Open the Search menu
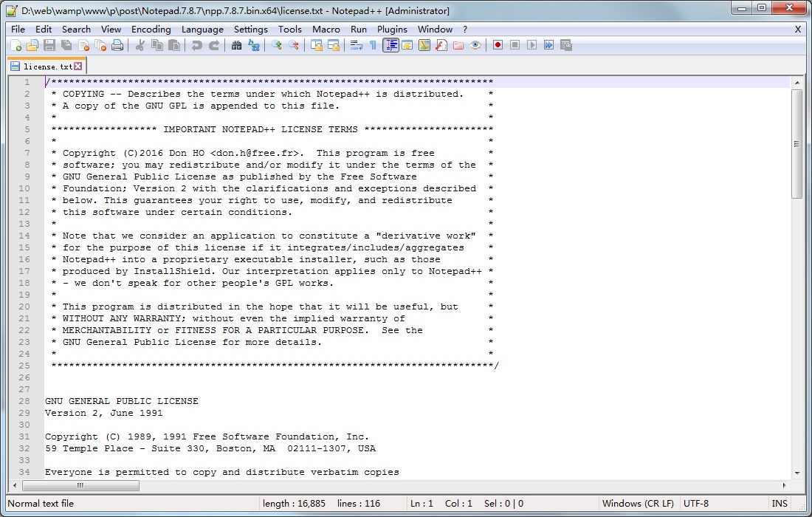The height and width of the screenshot is (517, 812). (x=76, y=30)
